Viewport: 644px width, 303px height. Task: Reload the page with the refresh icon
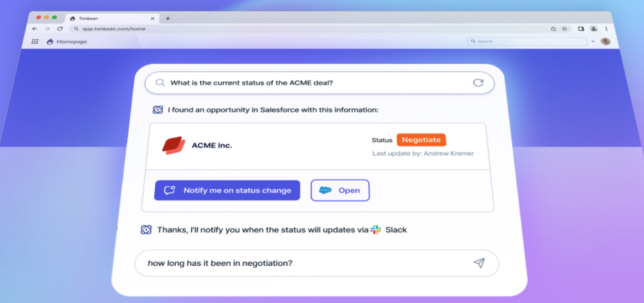coord(60,29)
